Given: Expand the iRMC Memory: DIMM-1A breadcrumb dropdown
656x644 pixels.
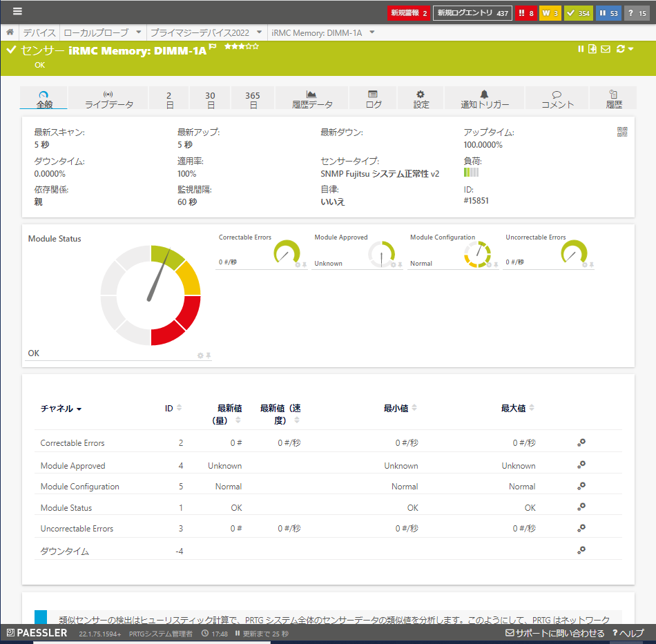Looking at the screenshot, I should tap(372, 32).
